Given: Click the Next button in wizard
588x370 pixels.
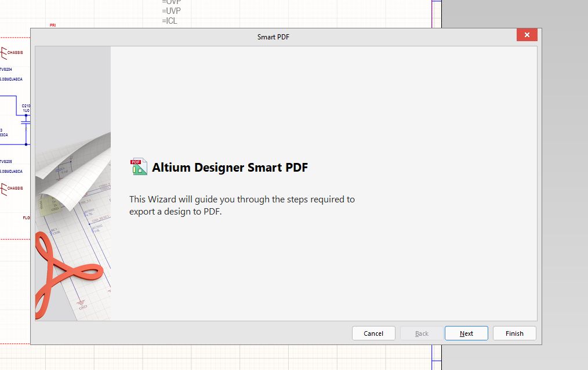Looking at the screenshot, I should [466, 333].
